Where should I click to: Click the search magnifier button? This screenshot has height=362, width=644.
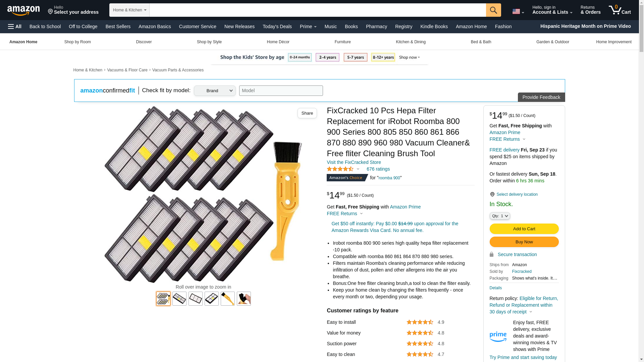(x=493, y=10)
